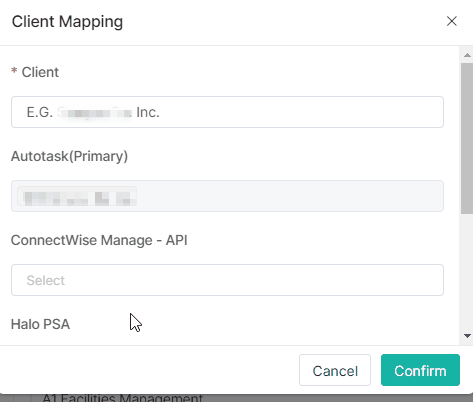Open the Autotask(Primary) dropdown field

[x=227, y=196]
